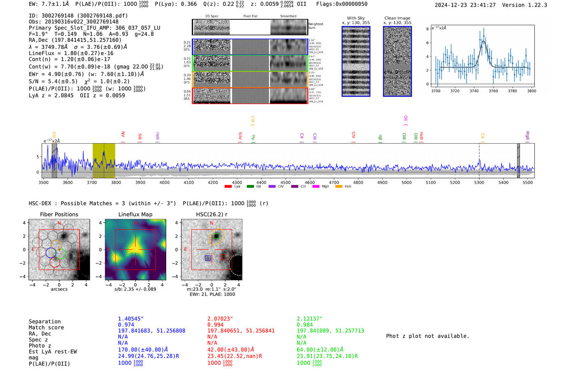This screenshot has height=392, width=576.
Task: Click the magenta OII label above the spectrum
Action: 406,121
